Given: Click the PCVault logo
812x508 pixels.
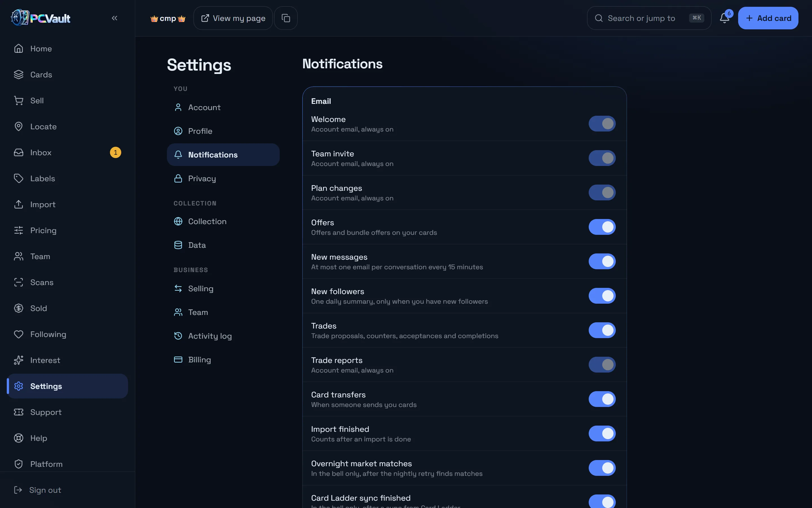Looking at the screenshot, I should click(41, 18).
